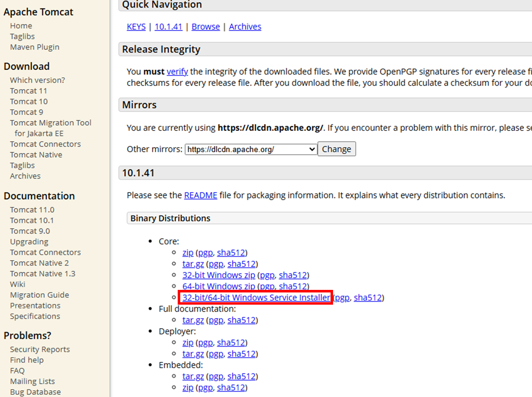Open the FAQ sidebar link

point(17,371)
